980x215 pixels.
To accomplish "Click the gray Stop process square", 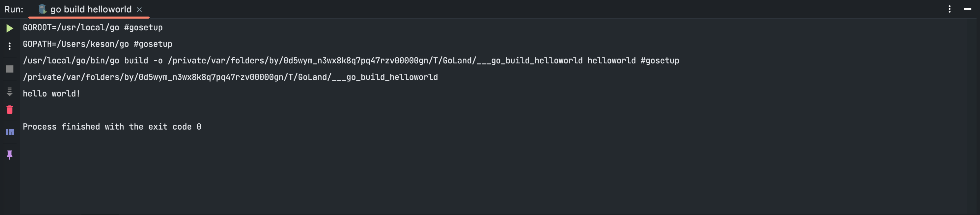I will (x=10, y=69).
